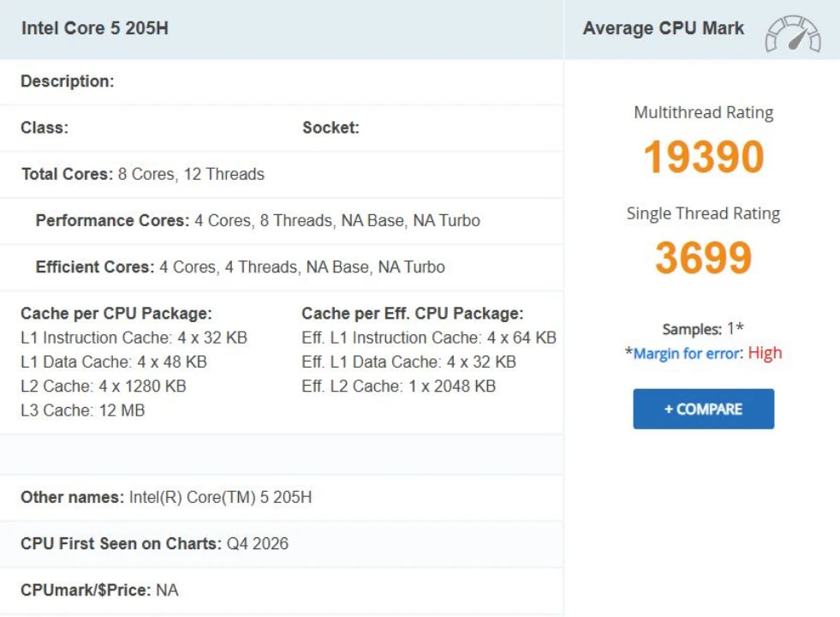Select single thread rating value 3699
The image size is (840, 617).
point(703,258)
